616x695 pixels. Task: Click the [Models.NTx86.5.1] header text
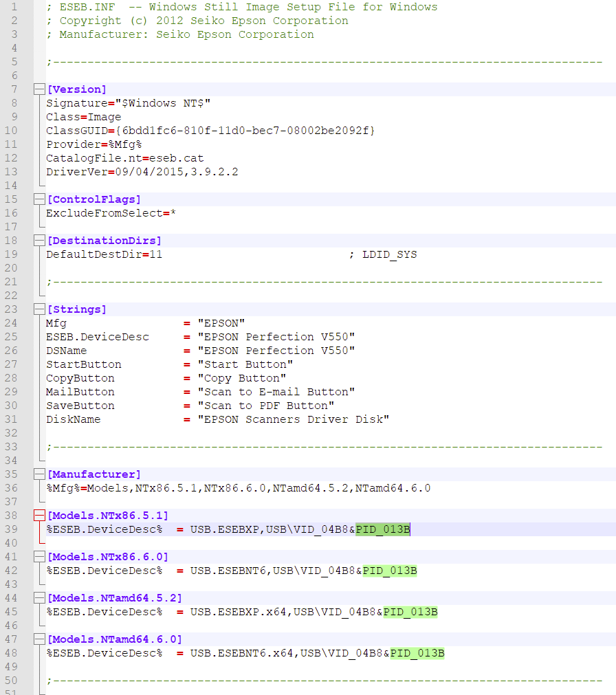(x=108, y=515)
